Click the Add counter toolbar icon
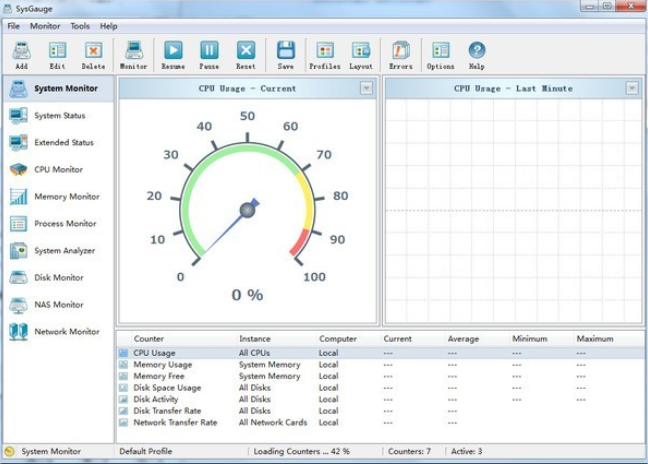This screenshot has height=464, width=648. [x=21, y=50]
